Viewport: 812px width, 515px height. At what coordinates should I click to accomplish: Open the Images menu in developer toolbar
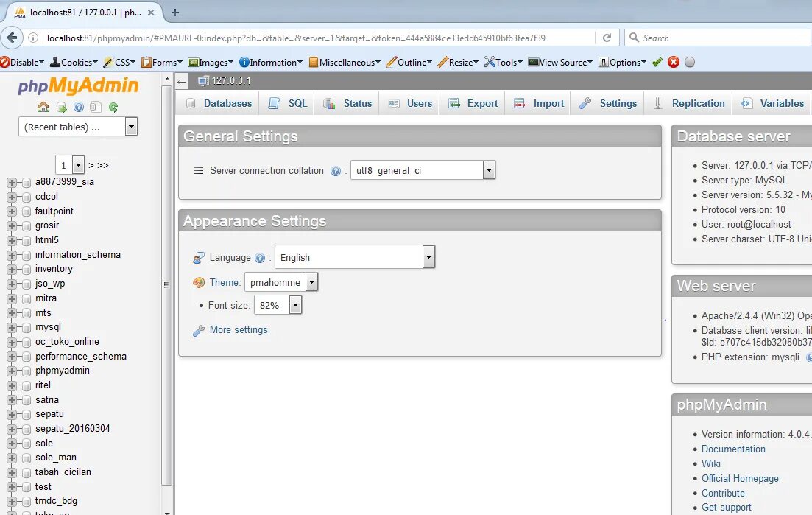click(x=211, y=62)
